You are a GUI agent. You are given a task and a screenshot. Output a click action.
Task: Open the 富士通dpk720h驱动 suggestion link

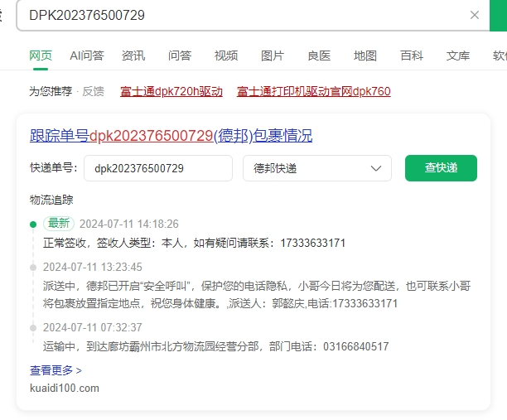point(171,91)
